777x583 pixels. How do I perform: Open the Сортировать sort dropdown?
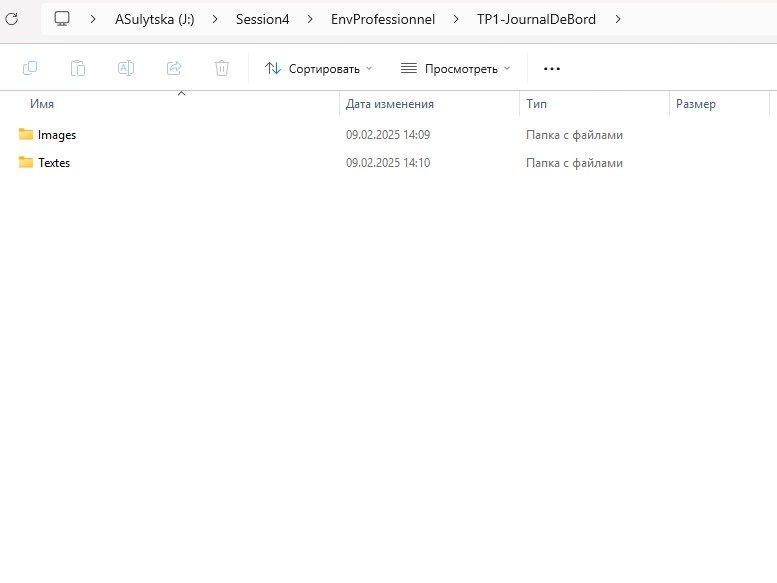tap(318, 68)
